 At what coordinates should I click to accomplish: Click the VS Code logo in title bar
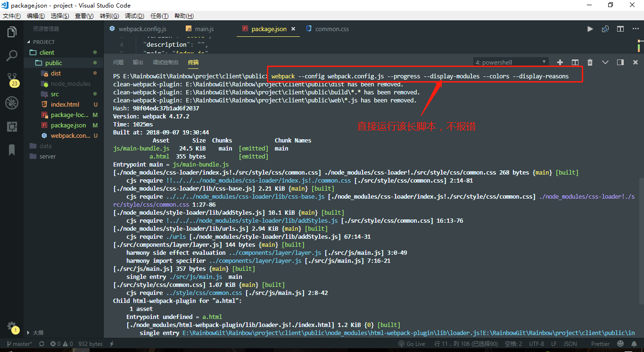[x=5, y=5]
